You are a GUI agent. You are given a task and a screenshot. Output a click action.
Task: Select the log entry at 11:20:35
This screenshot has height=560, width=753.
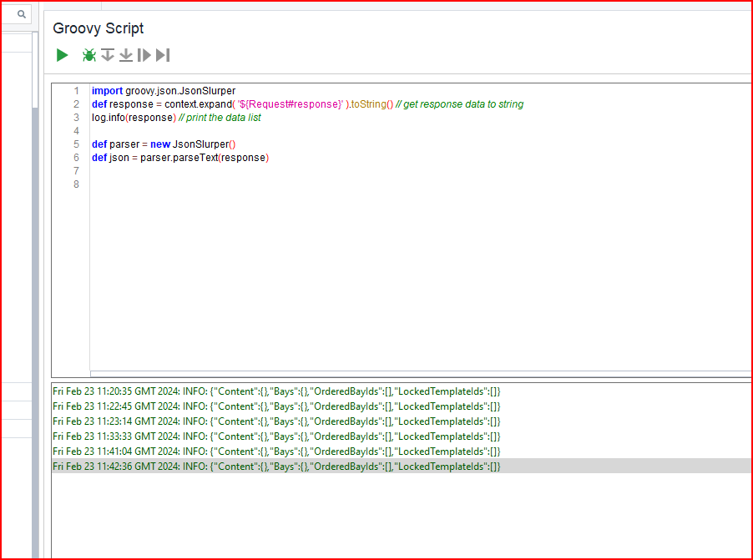(275, 391)
